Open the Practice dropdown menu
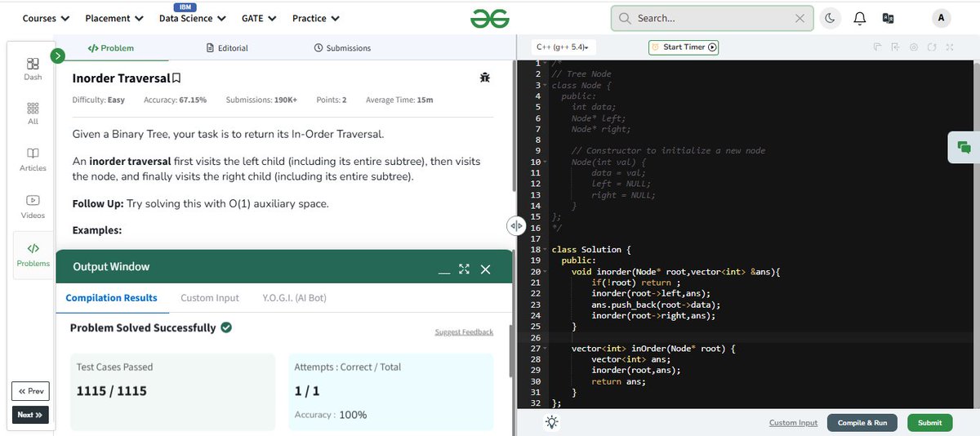The height and width of the screenshot is (436, 980). pyautogui.click(x=316, y=18)
